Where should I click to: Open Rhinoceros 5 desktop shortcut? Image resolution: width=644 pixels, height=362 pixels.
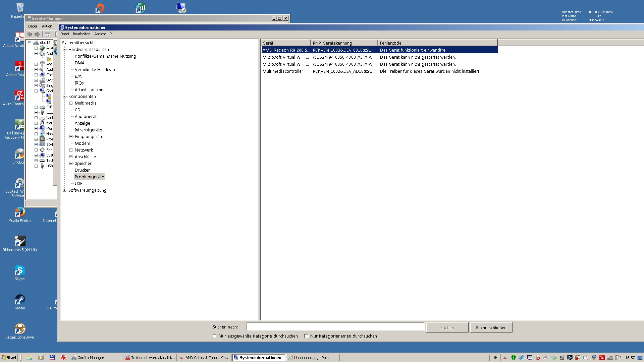(20, 242)
